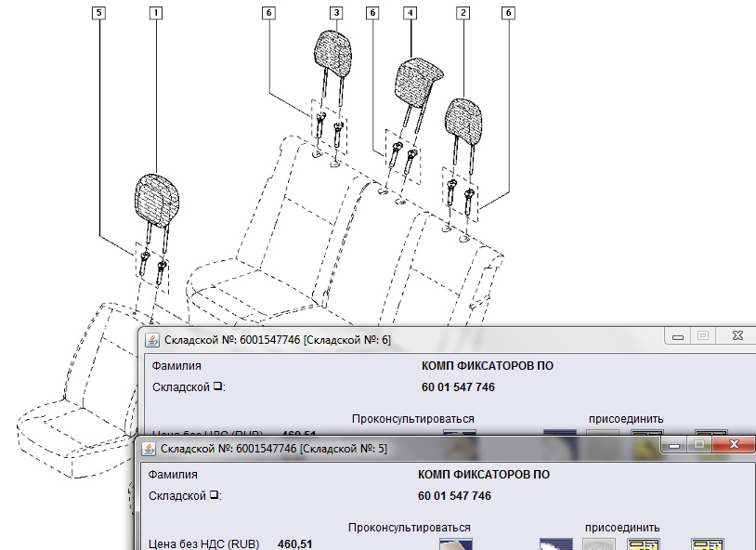Click part number 60 01 547 746 in window №5

(x=454, y=496)
